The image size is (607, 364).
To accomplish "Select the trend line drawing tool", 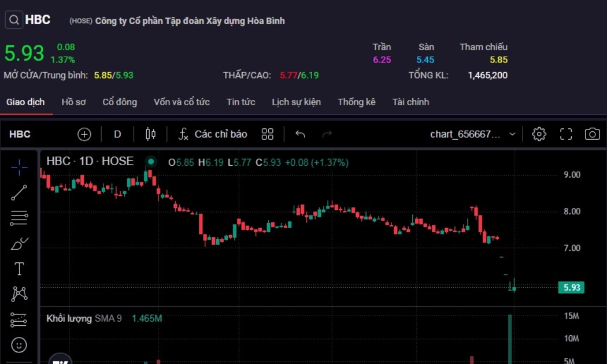I will pyautogui.click(x=19, y=193).
